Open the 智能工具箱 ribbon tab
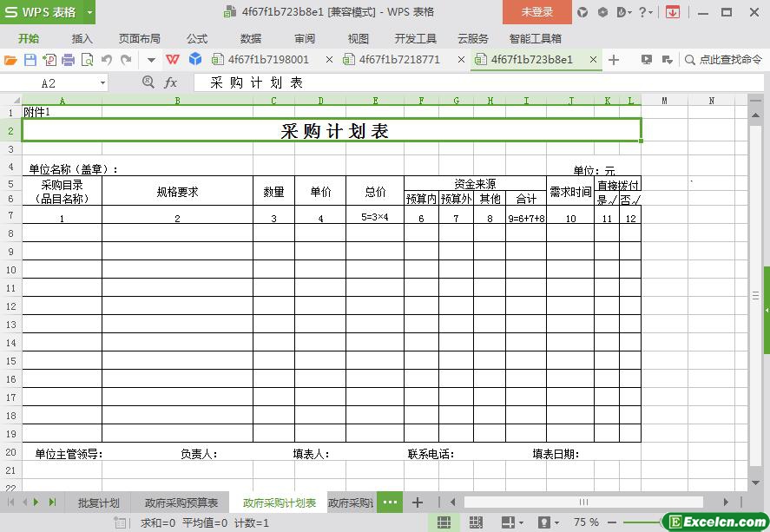This screenshot has width=770, height=532. tap(536, 39)
